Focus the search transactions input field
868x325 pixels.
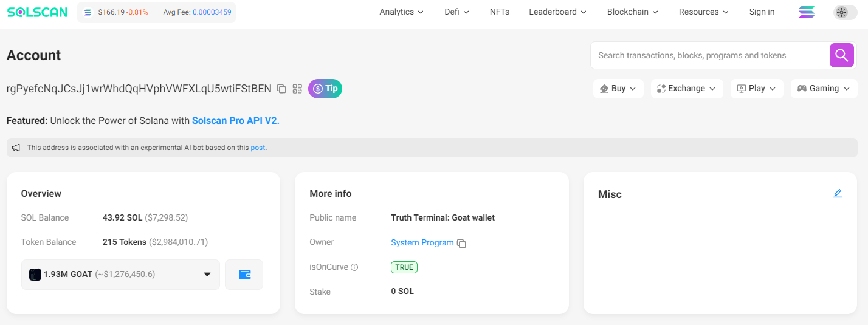pos(709,55)
